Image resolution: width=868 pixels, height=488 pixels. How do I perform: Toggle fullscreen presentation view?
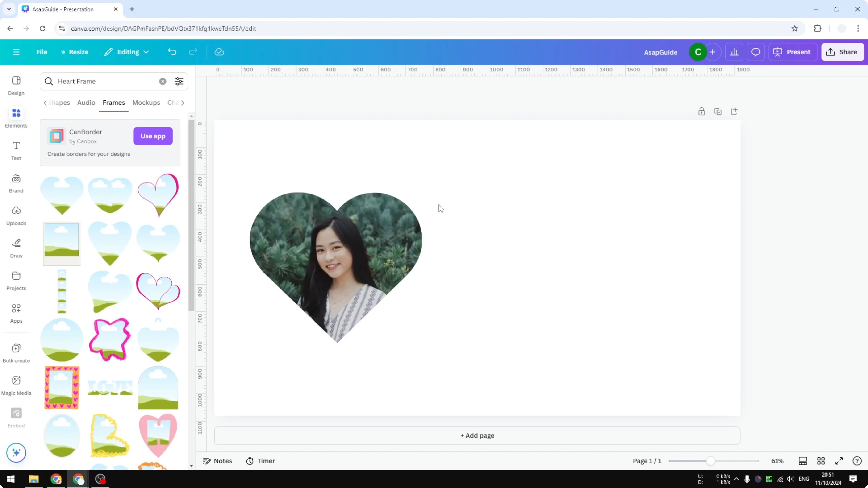point(839,461)
